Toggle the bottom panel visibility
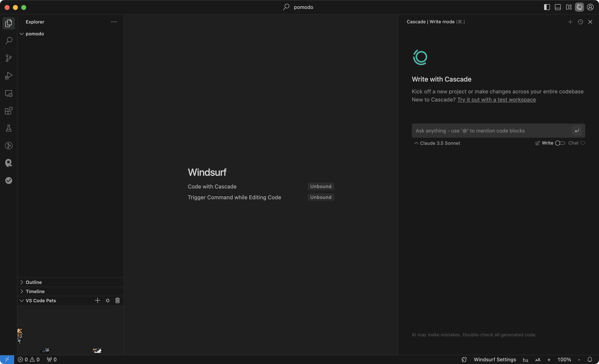 [558, 7]
